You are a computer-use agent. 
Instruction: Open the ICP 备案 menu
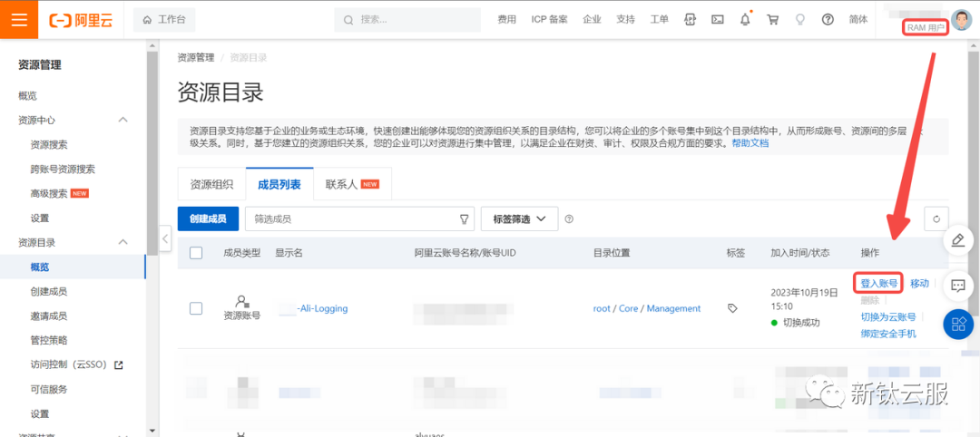tap(549, 19)
